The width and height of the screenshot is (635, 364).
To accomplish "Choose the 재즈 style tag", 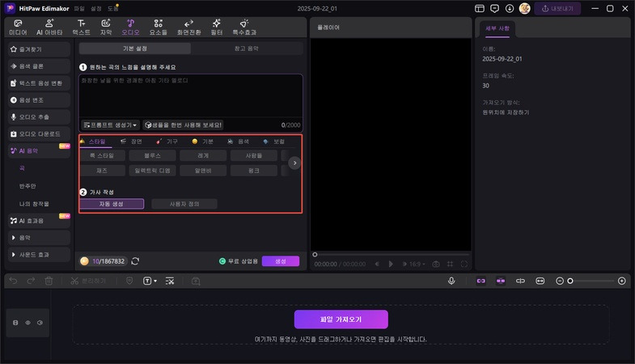I will tap(102, 171).
